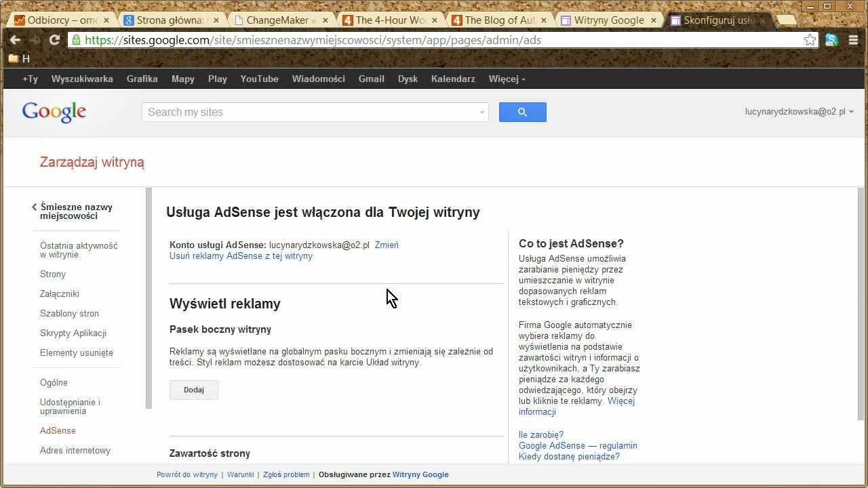The height and width of the screenshot is (488, 868).
Task: Open Kalendarz in Google bar
Action: 453,79
